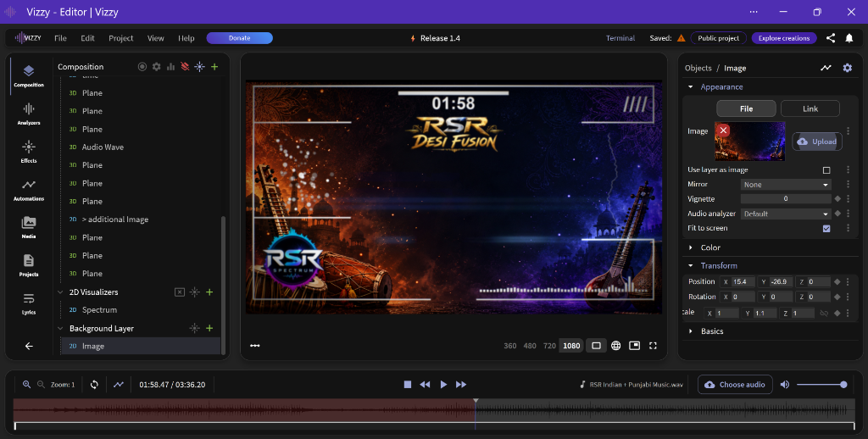Click the saved warning triangle icon
This screenshot has height=439, width=868.
tap(681, 38)
